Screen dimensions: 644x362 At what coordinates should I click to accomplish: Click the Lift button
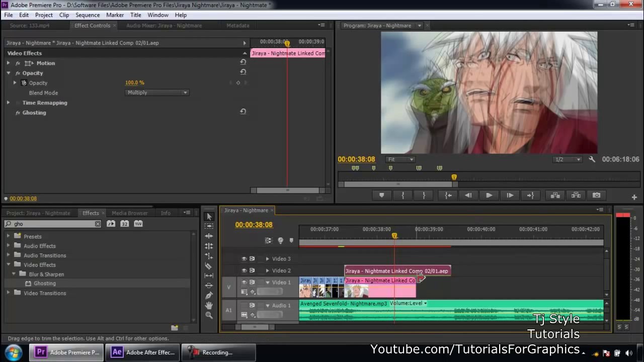(555, 195)
